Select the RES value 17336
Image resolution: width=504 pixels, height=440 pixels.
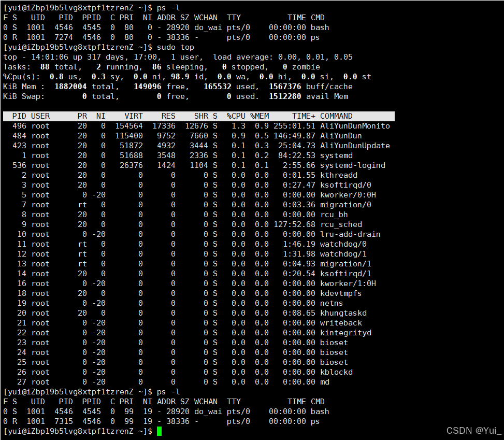[x=164, y=126]
